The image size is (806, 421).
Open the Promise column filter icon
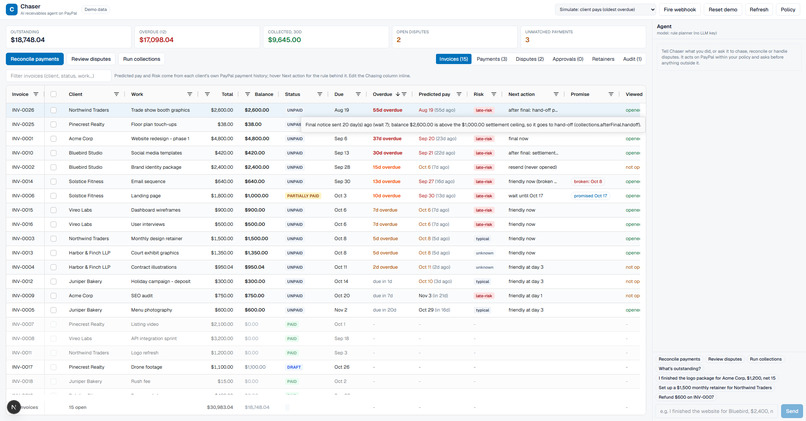point(611,94)
